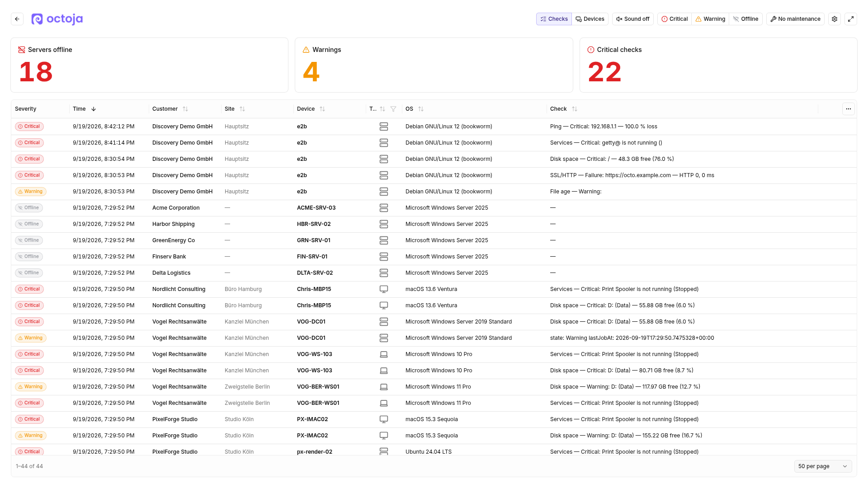Click server icon in VOG-DC01 Disk space row
This screenshot has width=868, height=488.
(384, 322)
